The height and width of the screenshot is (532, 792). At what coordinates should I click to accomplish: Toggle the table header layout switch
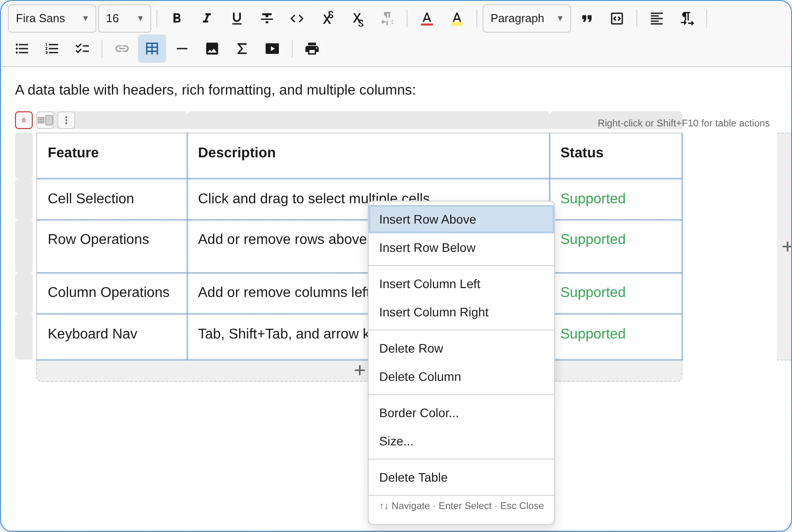(x=45, y=120)
